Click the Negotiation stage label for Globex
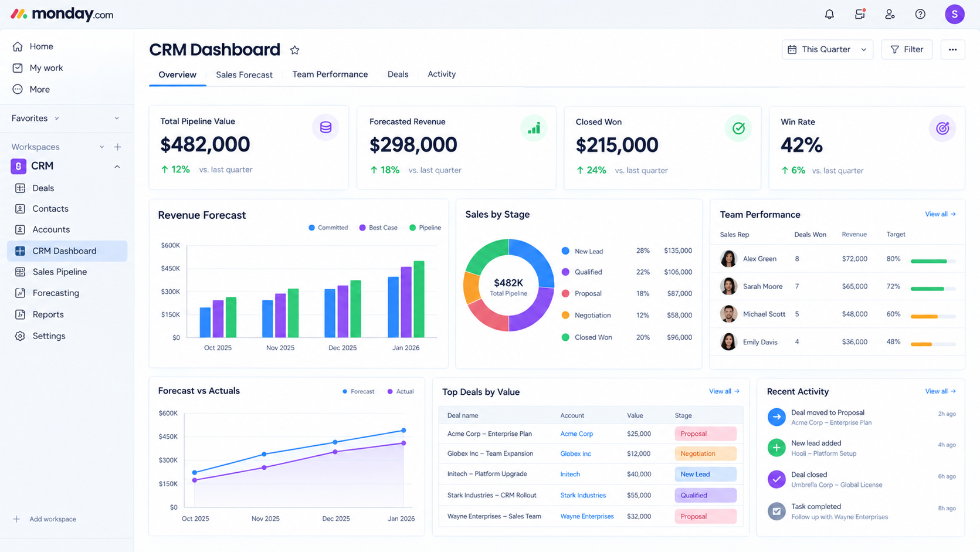This screenshot has width=980, height=552. point(706,453)
